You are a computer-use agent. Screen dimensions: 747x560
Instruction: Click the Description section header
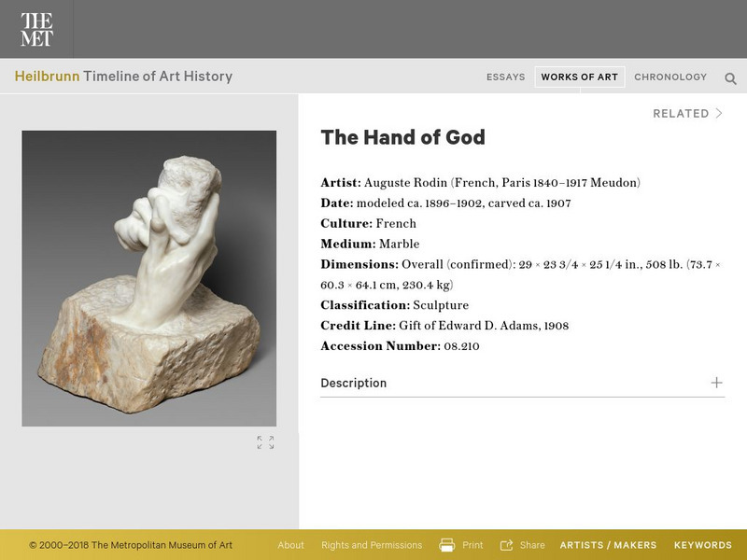pyautogui.click(x=523, y=383)
